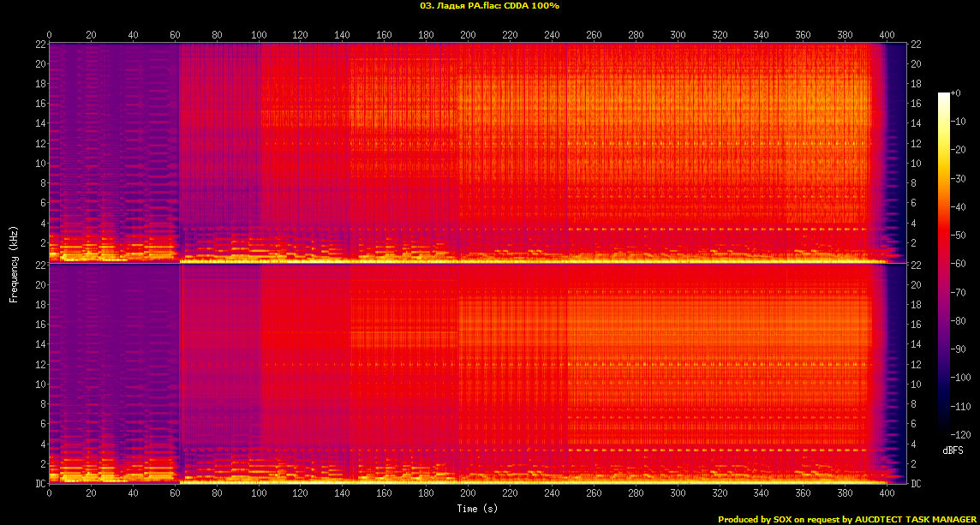980x525 pixels.
Task: Click the 0 tick on bottom time axis
Action: click(50, 494)
